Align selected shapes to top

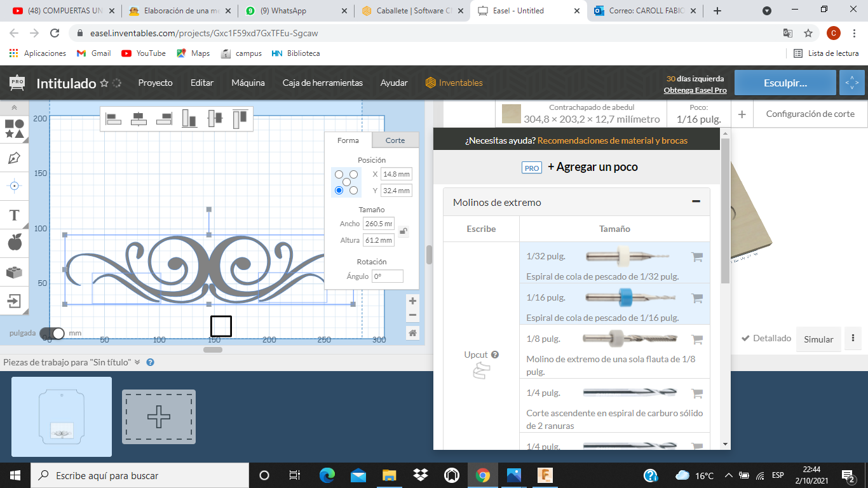240,118
